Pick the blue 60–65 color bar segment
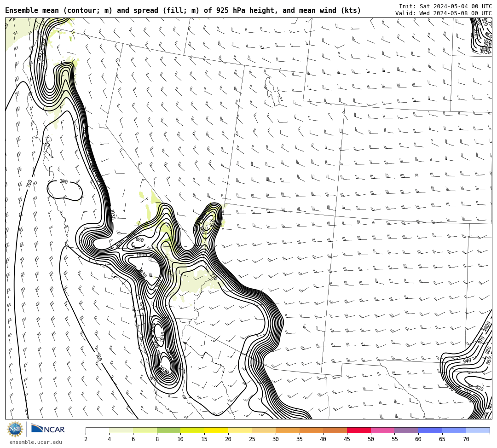Viewport: 497px width, 448px height. [x=430, y=430]
